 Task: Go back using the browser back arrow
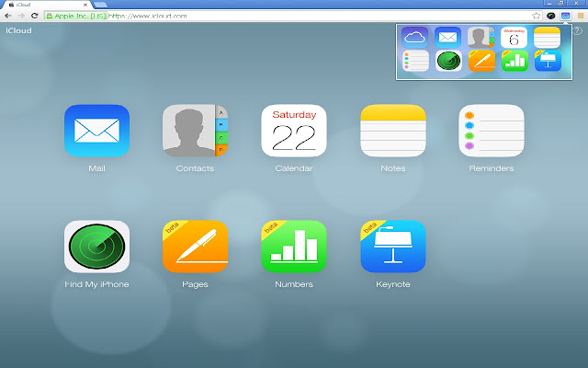click(8, 16)
